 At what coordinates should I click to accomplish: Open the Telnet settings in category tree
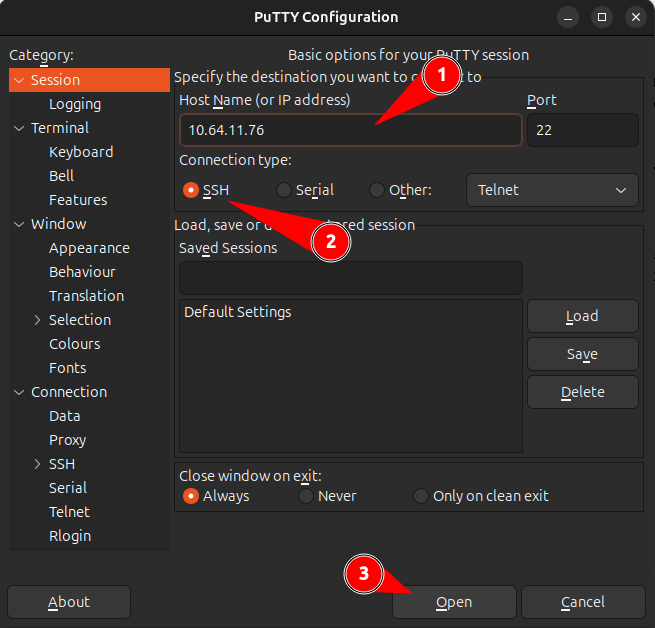(69, 512)
